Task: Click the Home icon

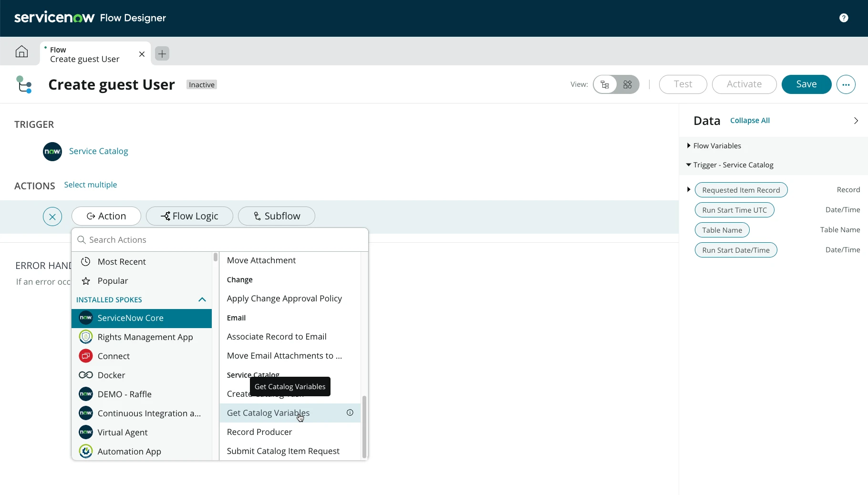Action: coord(21,52)
